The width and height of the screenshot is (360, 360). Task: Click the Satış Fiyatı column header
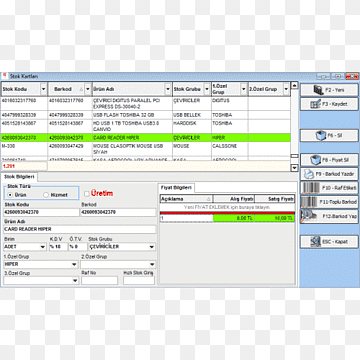point(275,199)
